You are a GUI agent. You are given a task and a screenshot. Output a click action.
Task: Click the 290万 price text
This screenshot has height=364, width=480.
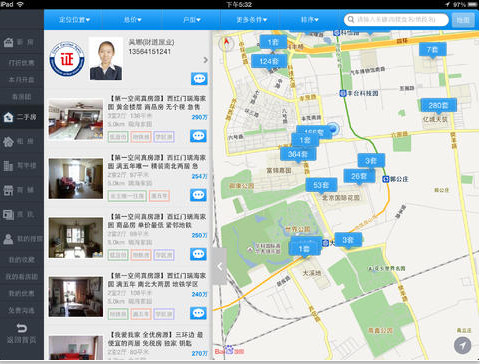click(x=199, y=117)
